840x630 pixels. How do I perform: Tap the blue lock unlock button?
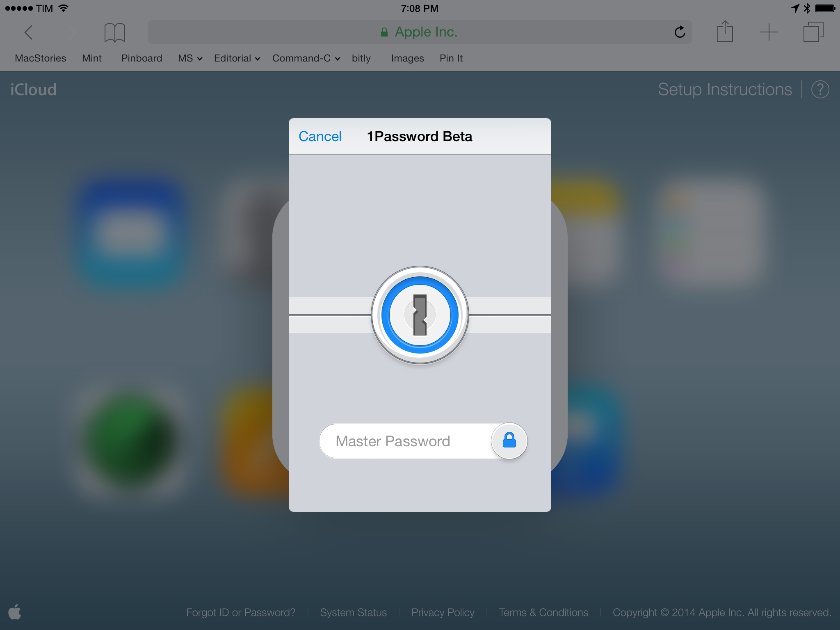pyautogui.click(x=509, y=441)
